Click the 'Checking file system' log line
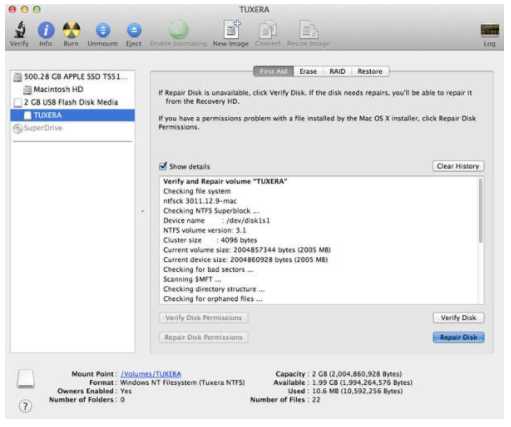Screen dimensions: 511x427 (197, 191)
